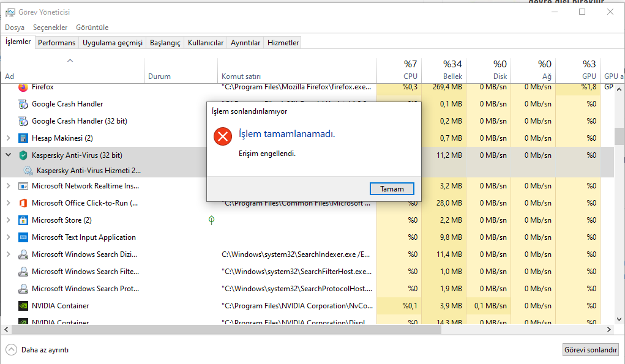Viewport: 625px width, 364px height.
Task: Sort by the Ağ column header
Action: [533, 70]
